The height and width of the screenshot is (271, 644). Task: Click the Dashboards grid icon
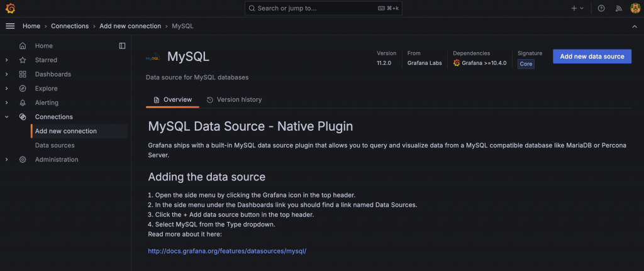(23, 74)
